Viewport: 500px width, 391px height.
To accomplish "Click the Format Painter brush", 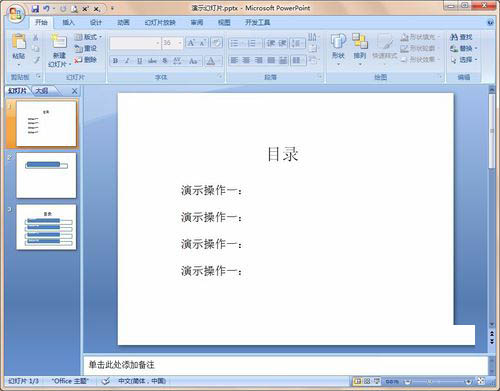I will (36, 60).
